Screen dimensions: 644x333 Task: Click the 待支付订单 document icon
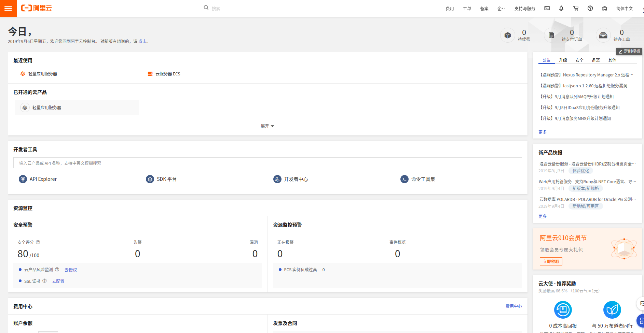[x=551, y=35]
